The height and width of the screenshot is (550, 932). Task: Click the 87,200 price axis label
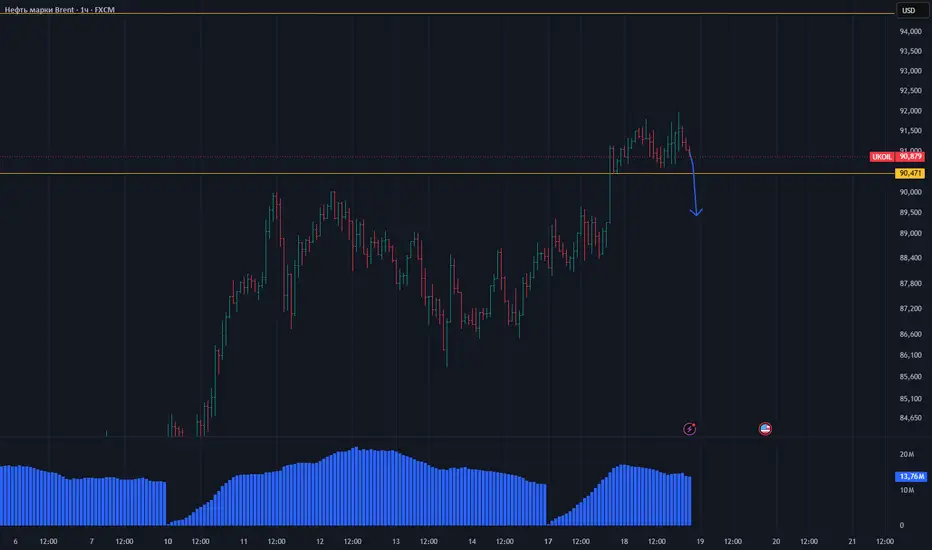(x=911, y=309)
